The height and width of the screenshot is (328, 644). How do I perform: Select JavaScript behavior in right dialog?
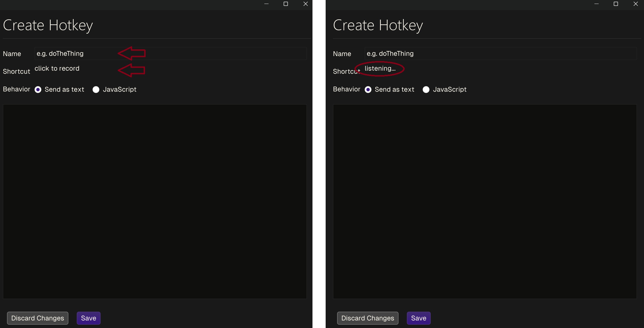(x=426, y=89)
